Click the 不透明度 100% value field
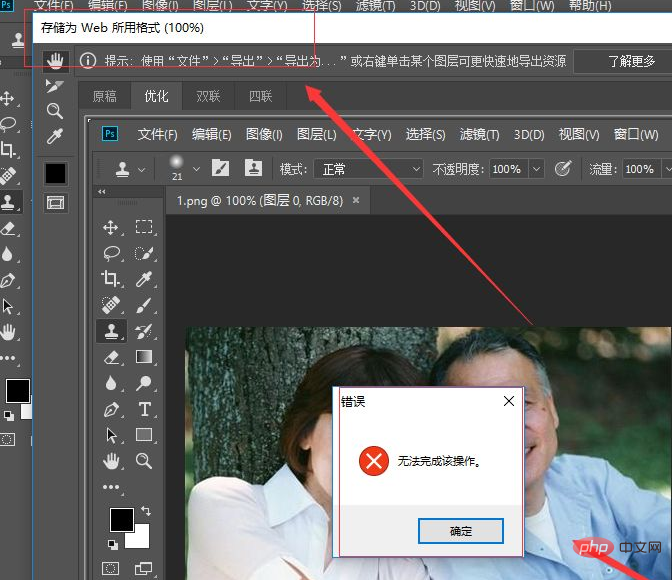 click(509, 169)
